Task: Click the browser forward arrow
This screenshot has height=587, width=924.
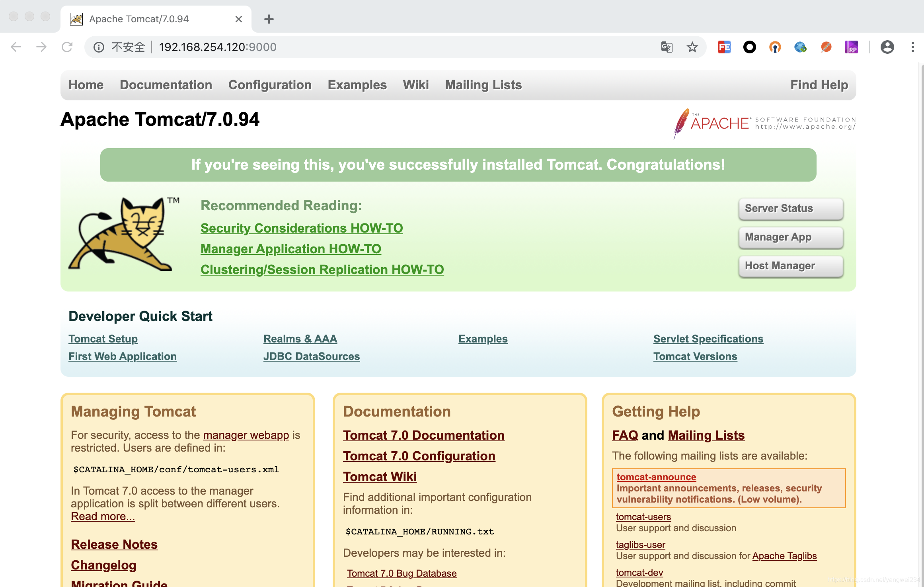Action: point(41,47)
